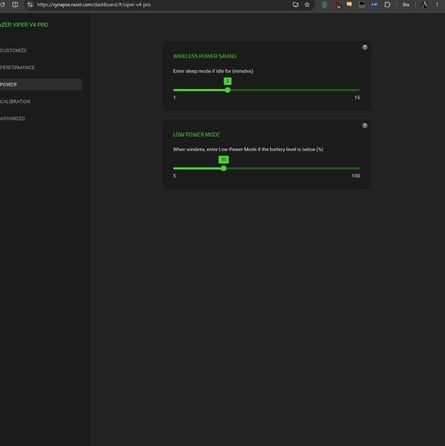Screen dimensions: 445x446
Task: Open the Advanced section in sidebar
Action: point(13,119)
